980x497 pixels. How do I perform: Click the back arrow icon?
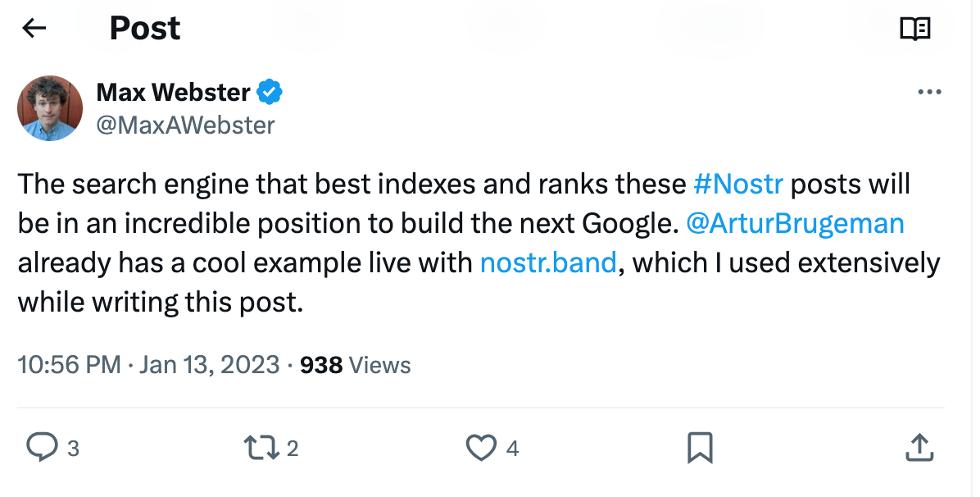pyautogui.click(x=34, y=29)
